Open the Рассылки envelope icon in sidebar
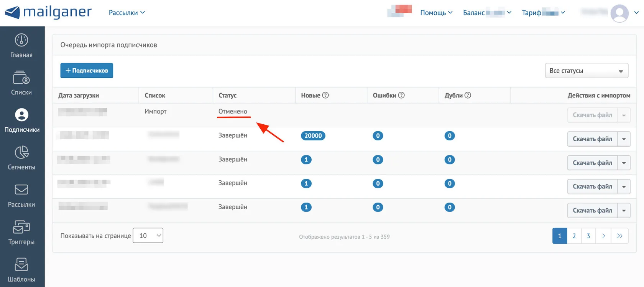This screenshot has height=287, width=644. click(21, 189)
